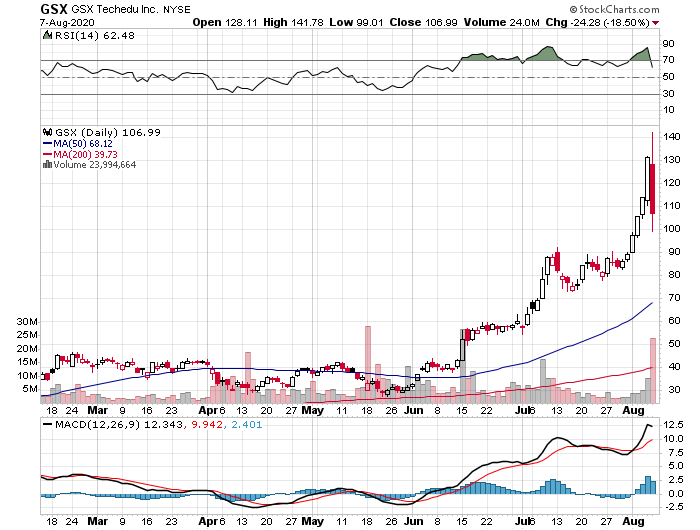Click the MA(200) 39.73 legend text
700x530 pixels.
pos(85,154)
